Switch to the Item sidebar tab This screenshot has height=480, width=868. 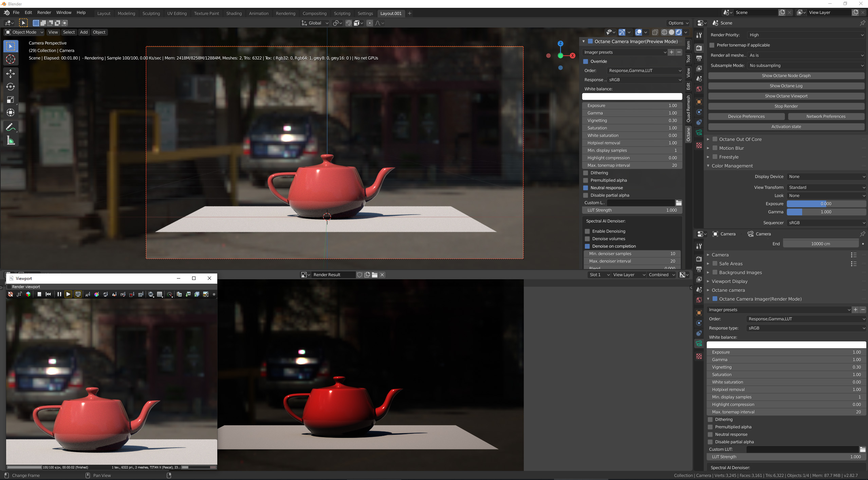pyautogui.click(x=688, y=45)
